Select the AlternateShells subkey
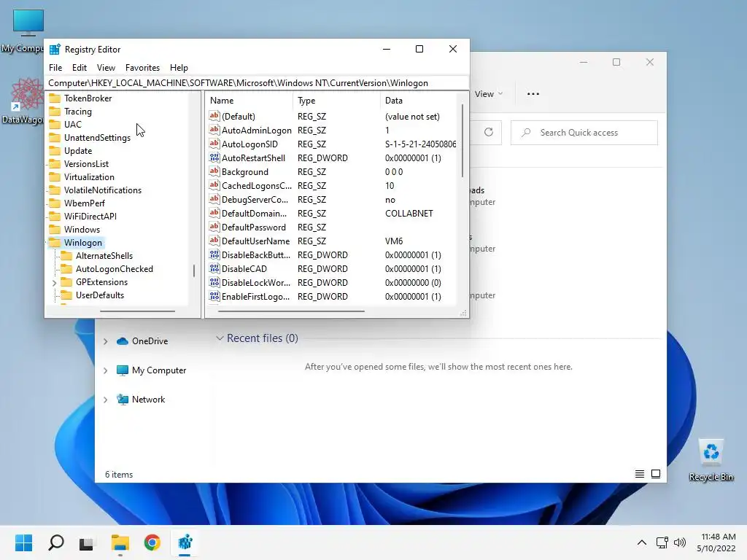The image size is (747, 560). click(x=104, y=256)
